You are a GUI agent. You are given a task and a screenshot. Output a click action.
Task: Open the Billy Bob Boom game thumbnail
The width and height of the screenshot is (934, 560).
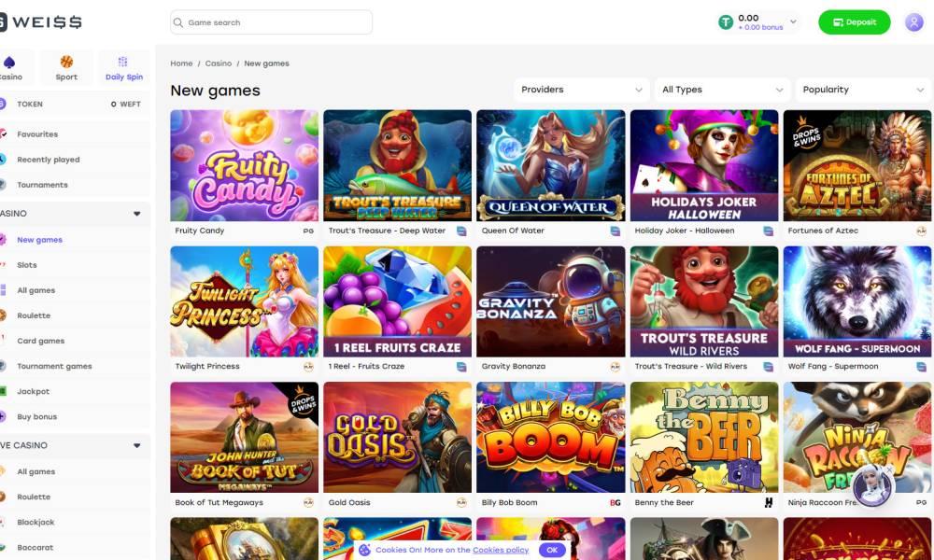tap(550, 438)
